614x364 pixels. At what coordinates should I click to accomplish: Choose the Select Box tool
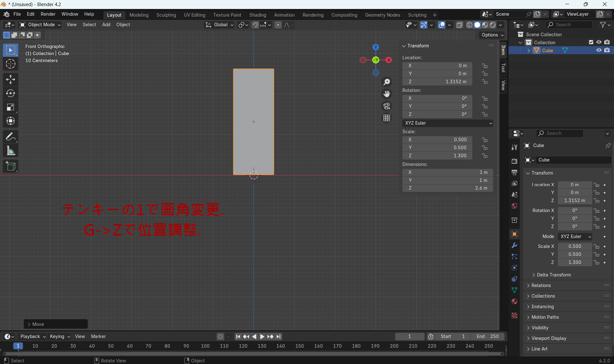click(11, 50)
